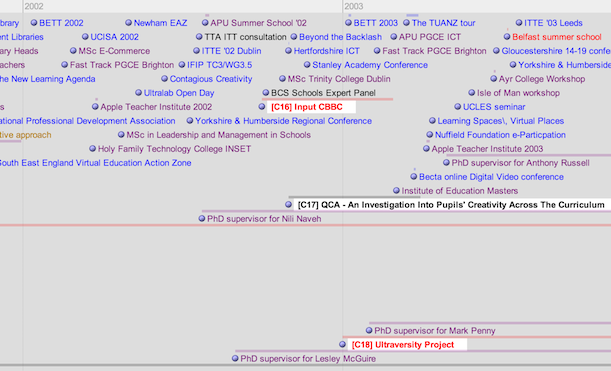
Task: Click the dot icon beside BETT 2003
Action: pyautogui.click(x=348, y=23)
